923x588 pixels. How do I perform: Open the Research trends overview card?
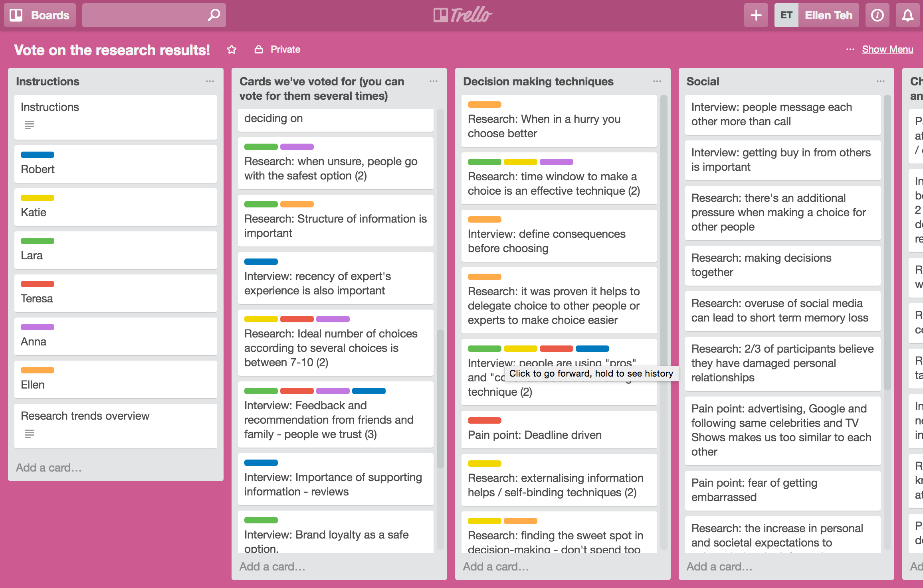pyautogui.click(x=116, y=426)
